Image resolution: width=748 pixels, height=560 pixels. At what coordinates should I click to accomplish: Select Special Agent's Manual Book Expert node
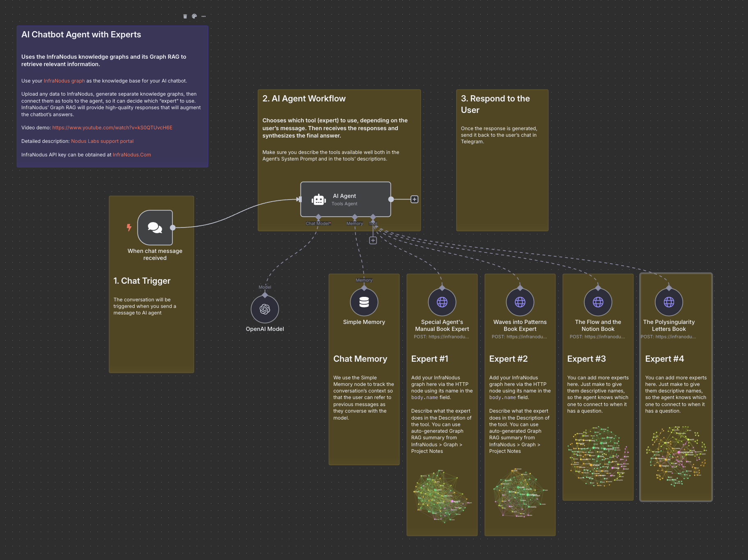pos(442,302)
